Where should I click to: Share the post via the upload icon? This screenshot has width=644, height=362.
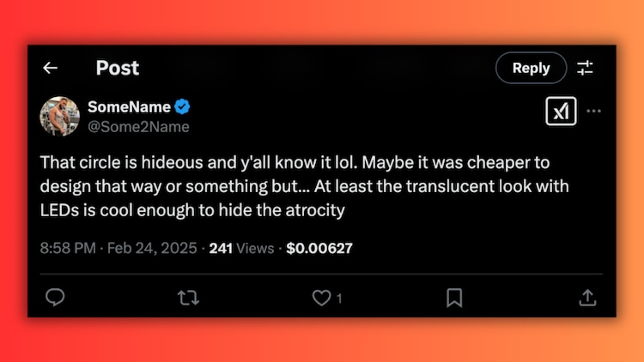587,297
